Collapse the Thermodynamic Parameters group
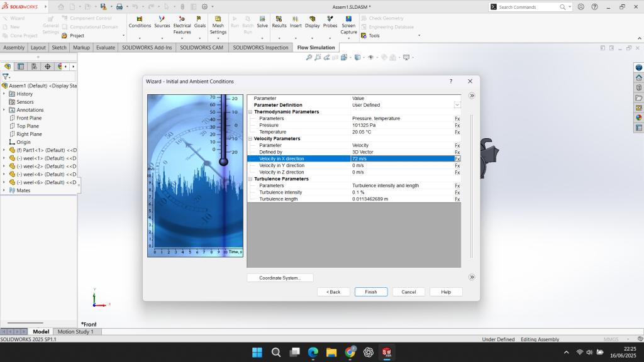This screenshot has height=362, width=644. pyautogui.click(x=250, y=112)
